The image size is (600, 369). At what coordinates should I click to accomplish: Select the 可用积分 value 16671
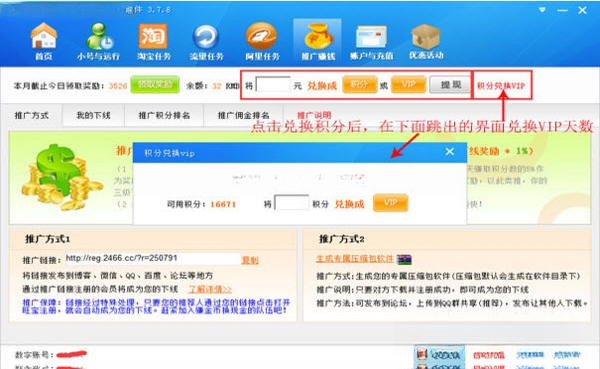coord(223,204)
